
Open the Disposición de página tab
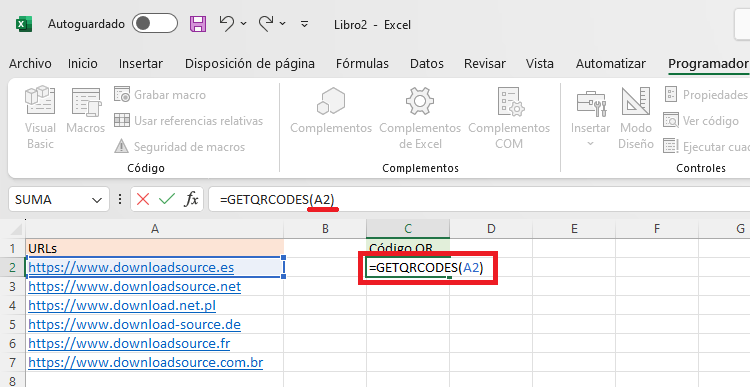250,64
